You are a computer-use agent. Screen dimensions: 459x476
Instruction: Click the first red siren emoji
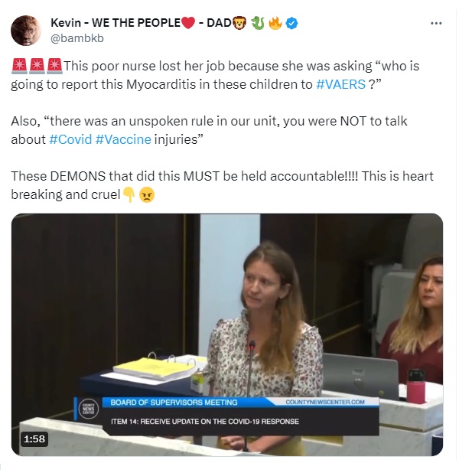(x=19, y=67)
